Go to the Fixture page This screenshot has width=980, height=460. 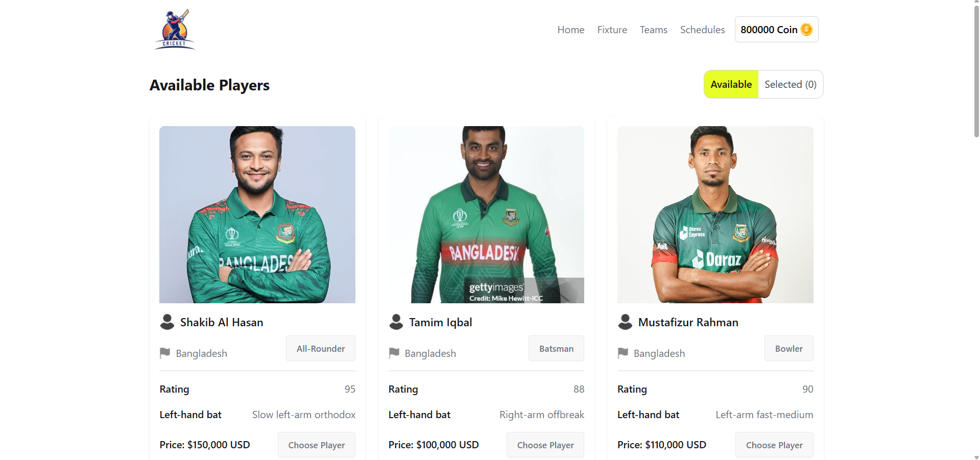pyautogui.click(x=612, y=30)
